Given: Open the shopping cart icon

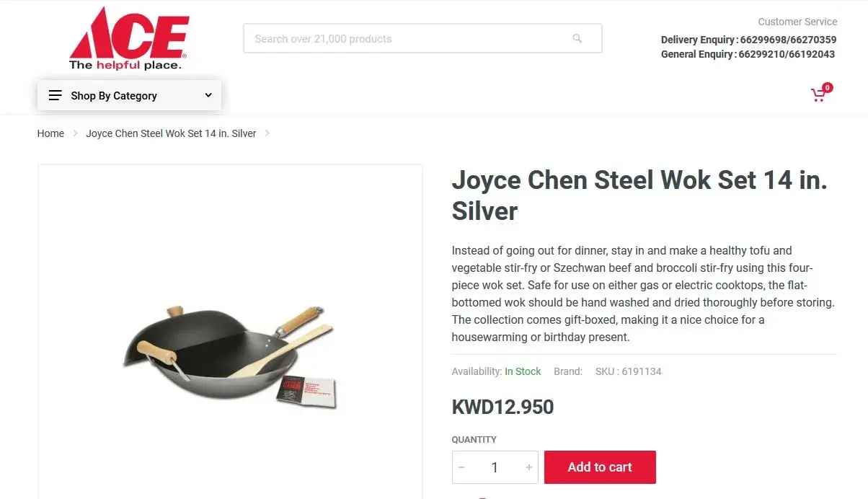Looking at the screenshot, I should click(x=818, y=95).
